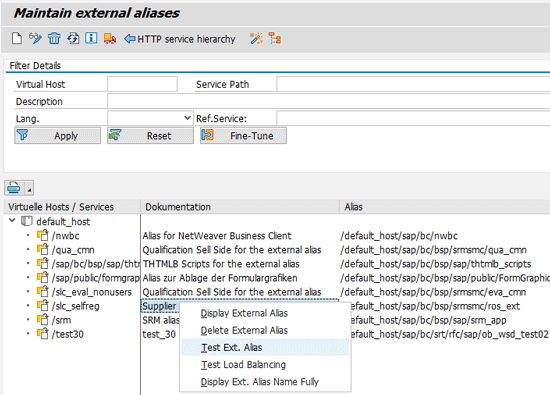Open the Lang. dropdown list
The height and width of the screenshot is (395, 550).
(188, 118)
